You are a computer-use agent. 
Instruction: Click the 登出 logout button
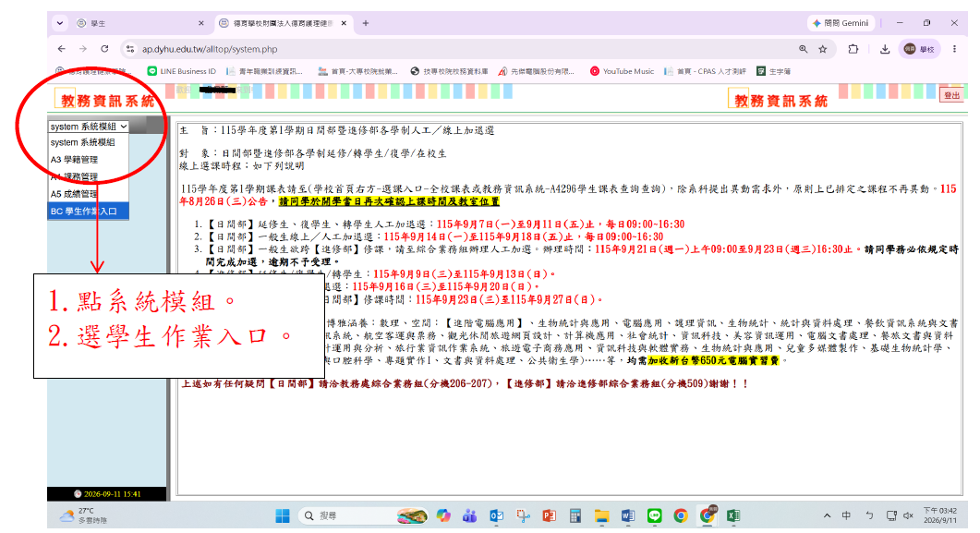pos(952,95)
